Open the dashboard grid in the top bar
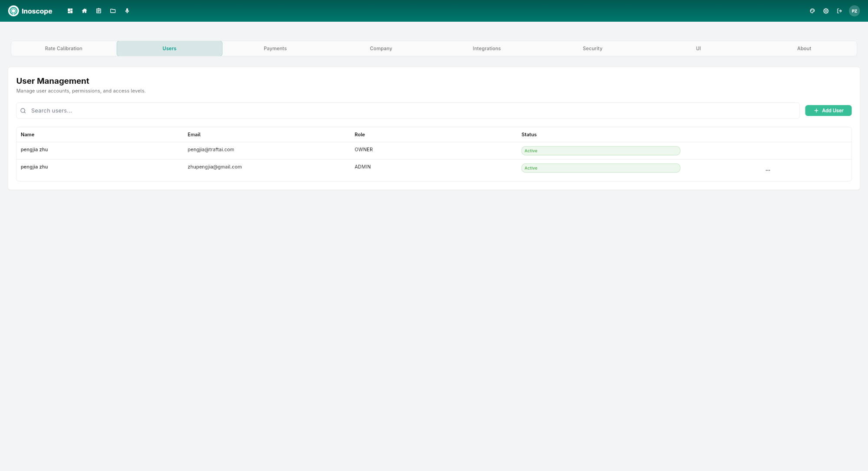The image size is (868, 471). click(70, 10)
